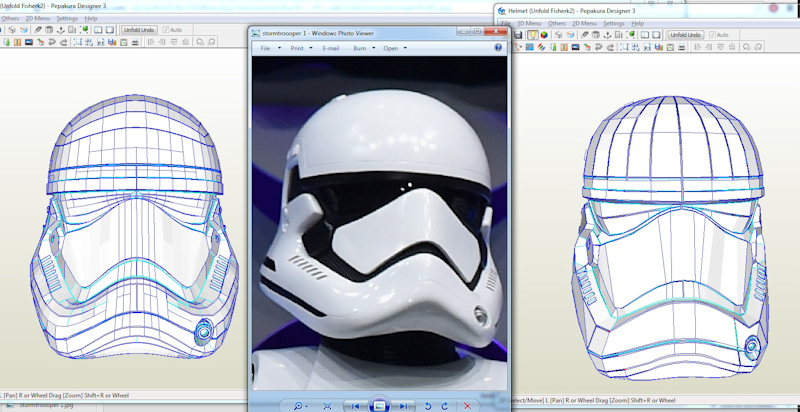Screen dimensions: 800x412
Task: Click the colored RGB cube icon in Helmet window
Action: 544,35
